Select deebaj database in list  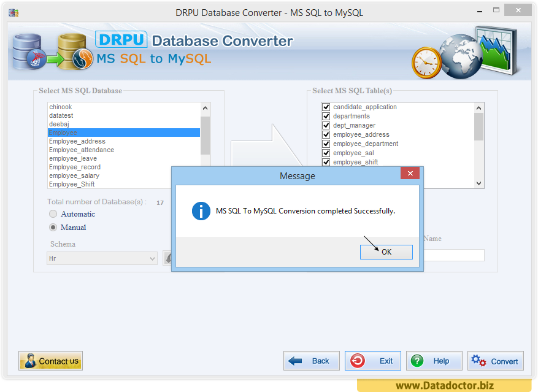124,125
